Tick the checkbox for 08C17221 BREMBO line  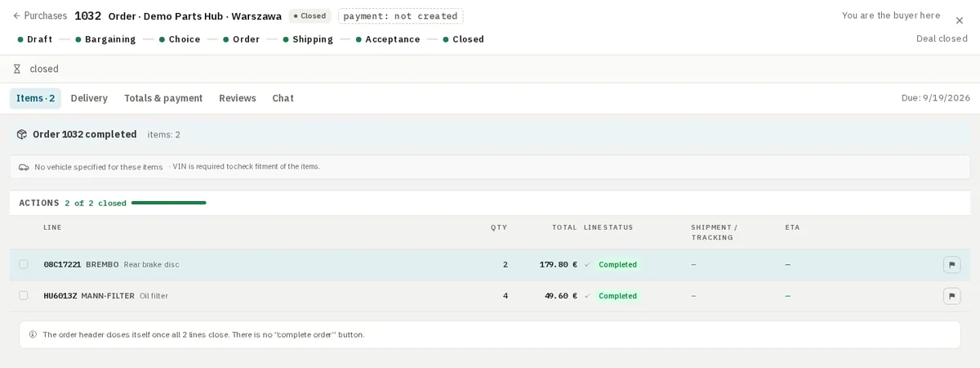24,264
